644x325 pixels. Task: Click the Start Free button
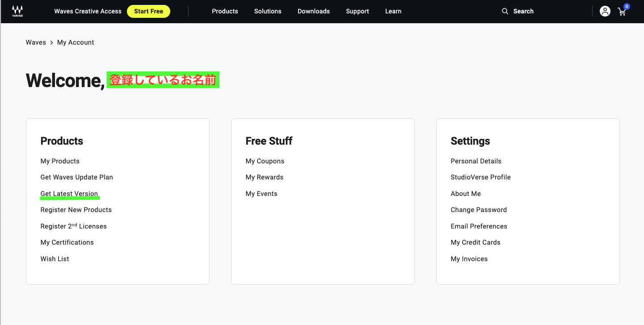click(x=148, y=11)
